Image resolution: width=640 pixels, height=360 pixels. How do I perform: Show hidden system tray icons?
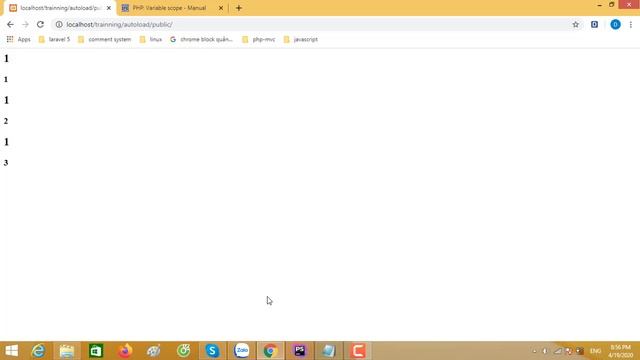click(534, 351)
